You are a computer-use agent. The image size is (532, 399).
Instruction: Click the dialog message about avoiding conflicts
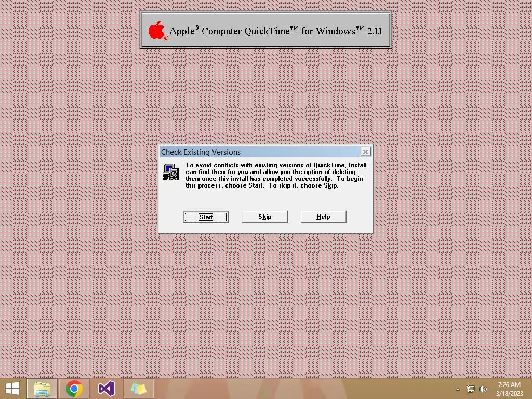(x=276, y=176)
